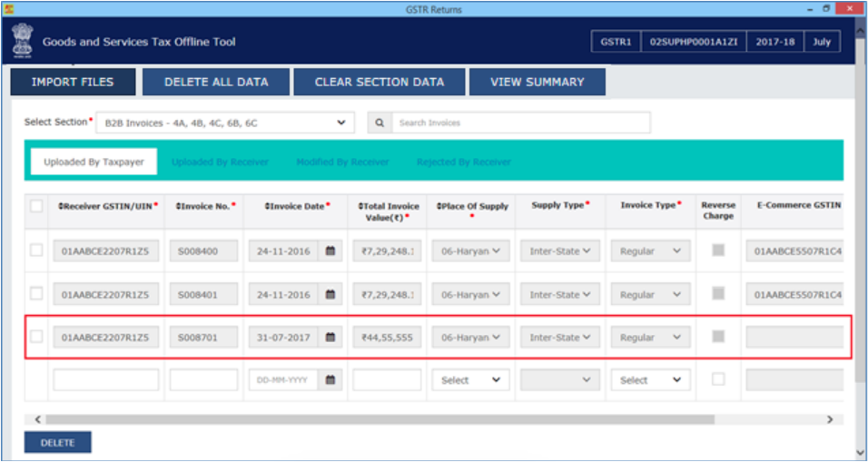Click the 2017-18 year badge
This screenshot has width=868, height=462.
pyautogui.click(x=775, y=42)
